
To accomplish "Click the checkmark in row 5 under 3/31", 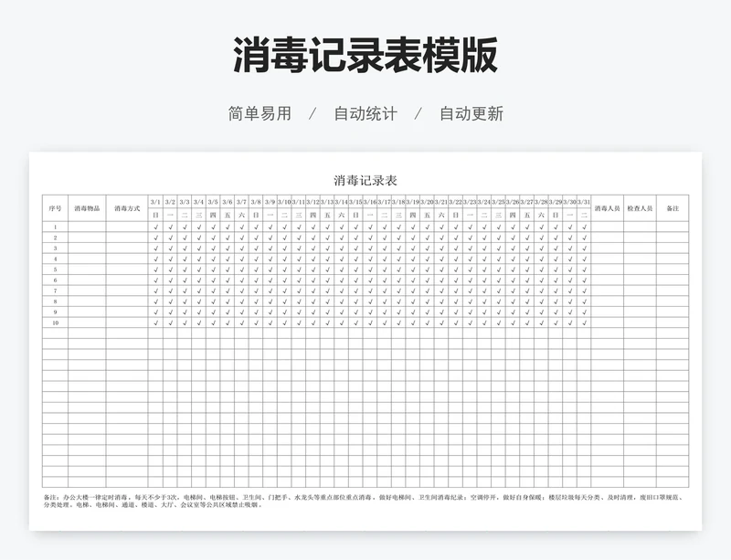I will pos(584,269).
